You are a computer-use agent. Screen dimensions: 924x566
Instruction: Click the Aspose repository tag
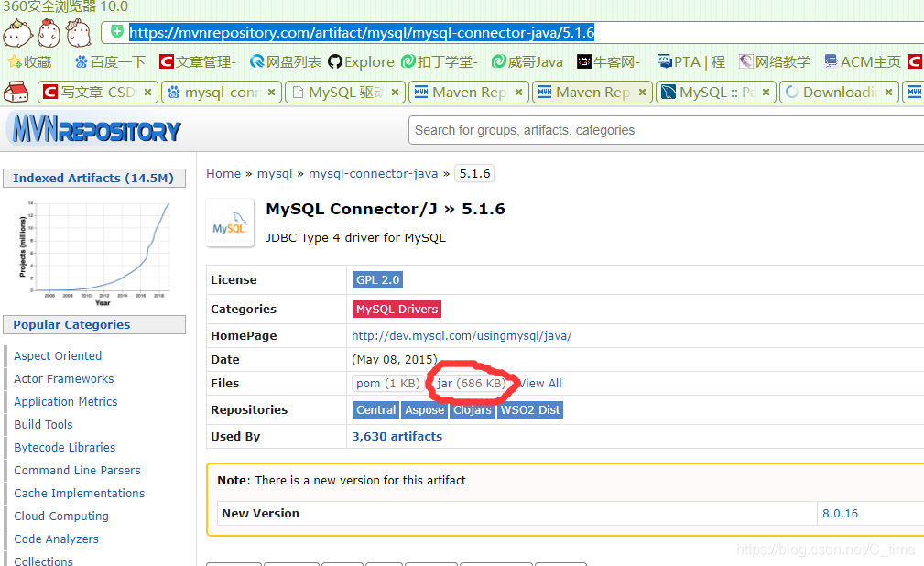(424, 409)
